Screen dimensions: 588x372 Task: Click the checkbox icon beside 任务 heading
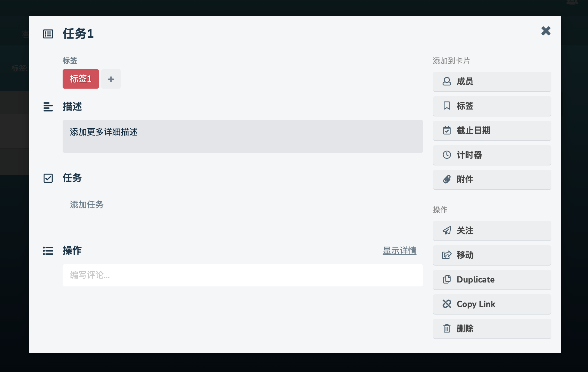point(48,178)
